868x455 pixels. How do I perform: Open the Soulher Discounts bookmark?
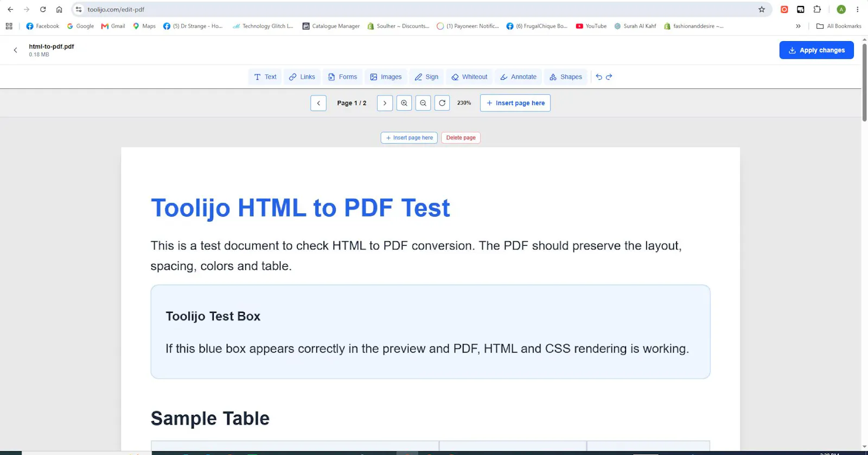click(x=398, y=26)
